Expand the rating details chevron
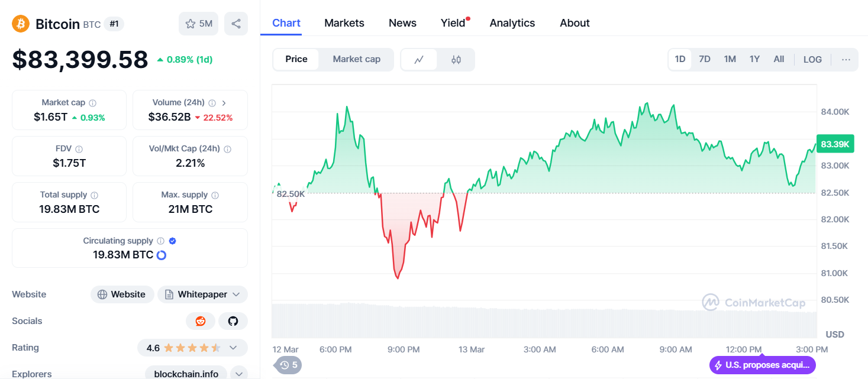The width and height of the screenshot is (868, 379). click(233, 348)
